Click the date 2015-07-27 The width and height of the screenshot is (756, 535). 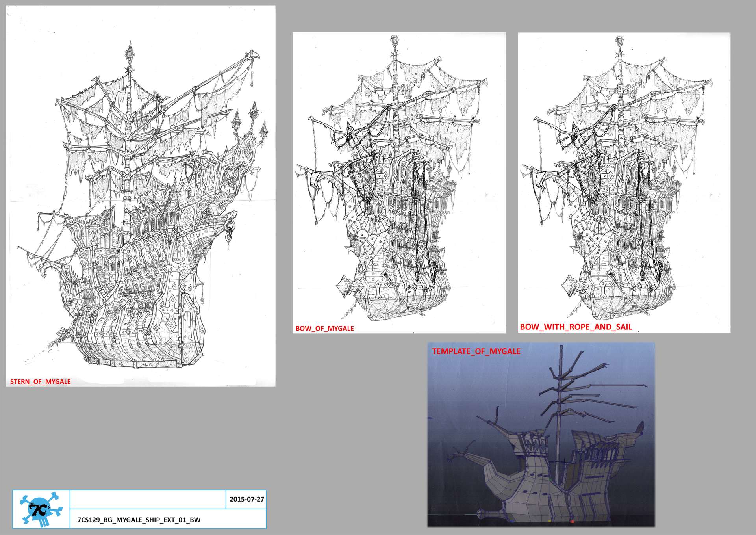[247, 499]
